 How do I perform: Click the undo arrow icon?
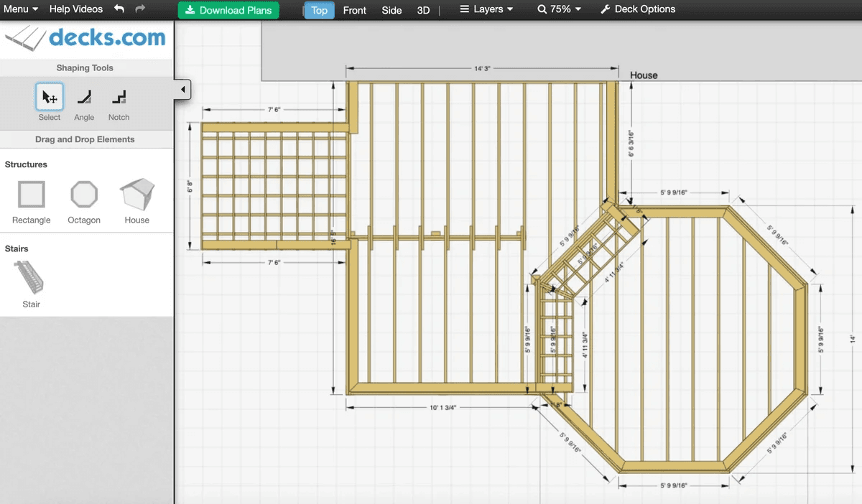pyautogui.click(x=119, y=9)
